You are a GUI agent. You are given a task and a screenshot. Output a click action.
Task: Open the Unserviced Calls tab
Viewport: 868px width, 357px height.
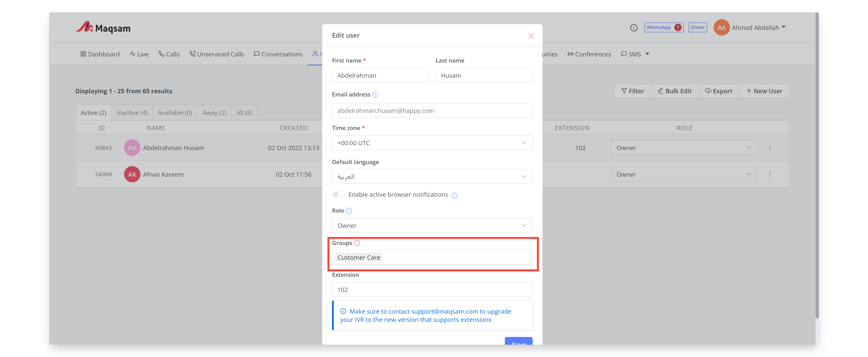[x=217, y=54]
